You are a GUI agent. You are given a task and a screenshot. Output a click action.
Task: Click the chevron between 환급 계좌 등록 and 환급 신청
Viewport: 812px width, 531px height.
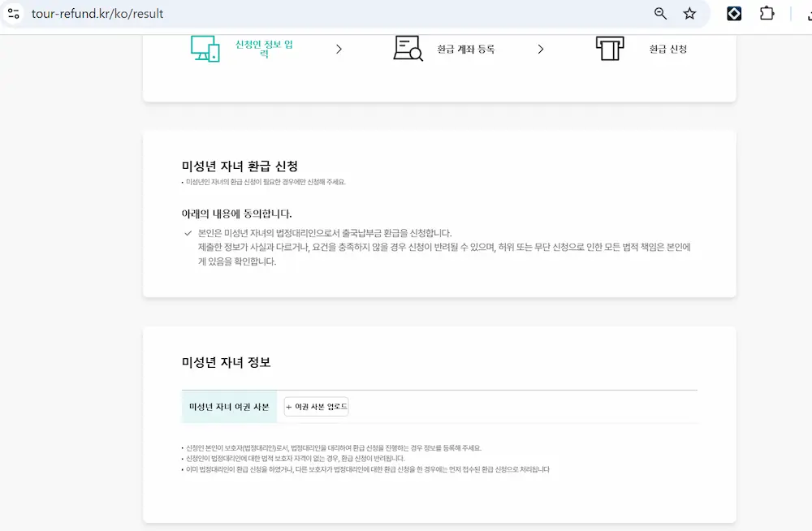tap(541, 49)
